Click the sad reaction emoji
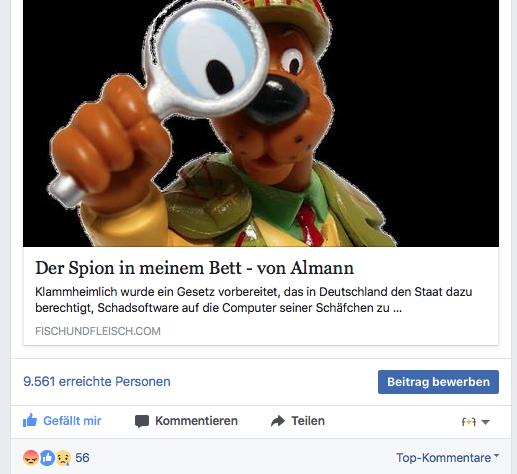 [63, 458]
